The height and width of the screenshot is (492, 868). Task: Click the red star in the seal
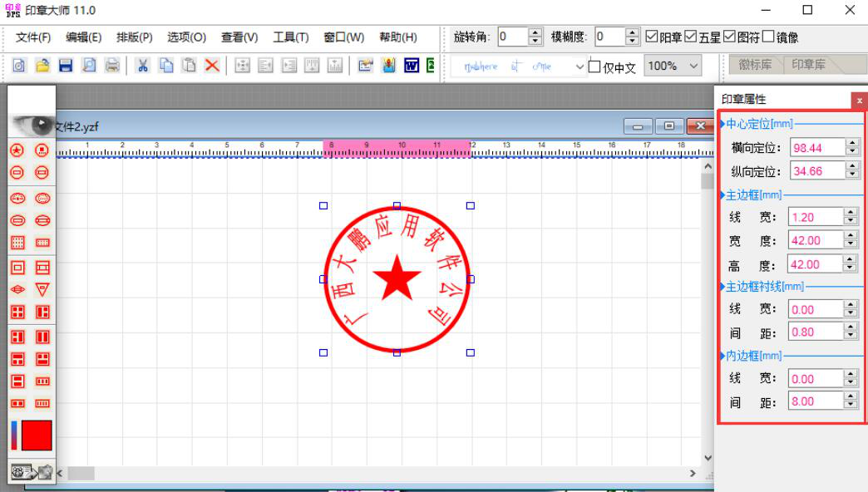(x=397, y=278)
